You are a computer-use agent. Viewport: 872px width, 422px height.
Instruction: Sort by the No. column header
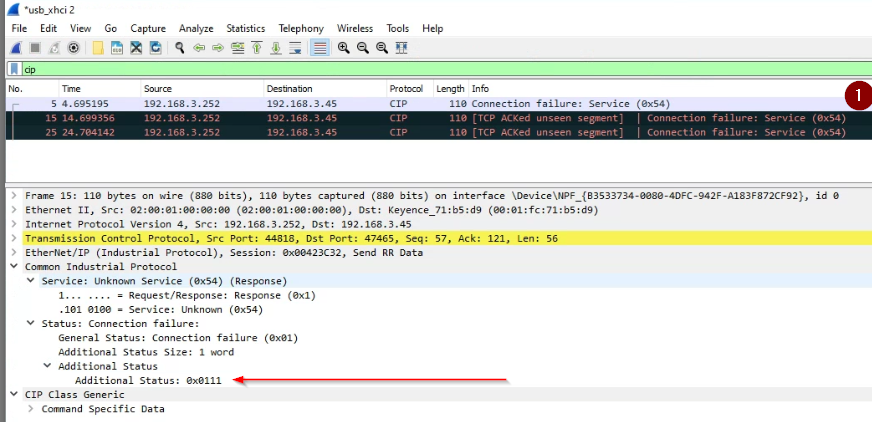click(x=32, y=88)
